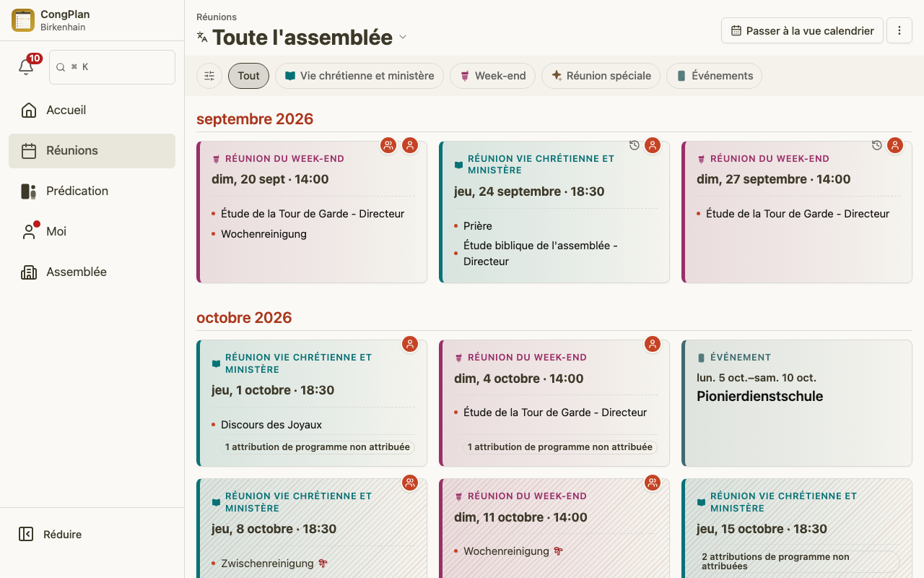
Task: Click the group badge on 11 octobre card
Action: (653, 483)
